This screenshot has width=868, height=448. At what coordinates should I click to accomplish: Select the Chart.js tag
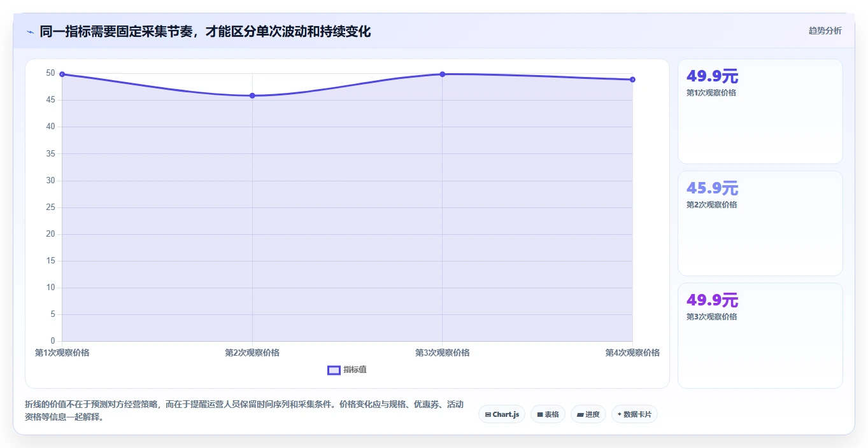click(502, 414)
